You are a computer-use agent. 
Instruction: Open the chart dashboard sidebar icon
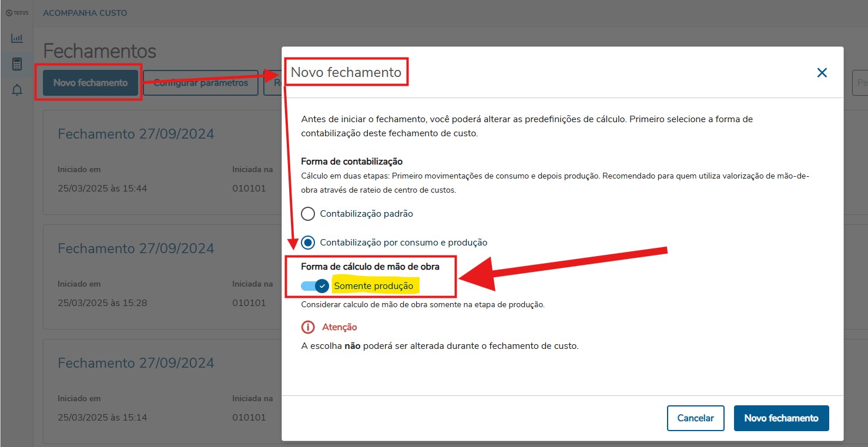pyautogui.click(x=17, y=38)
